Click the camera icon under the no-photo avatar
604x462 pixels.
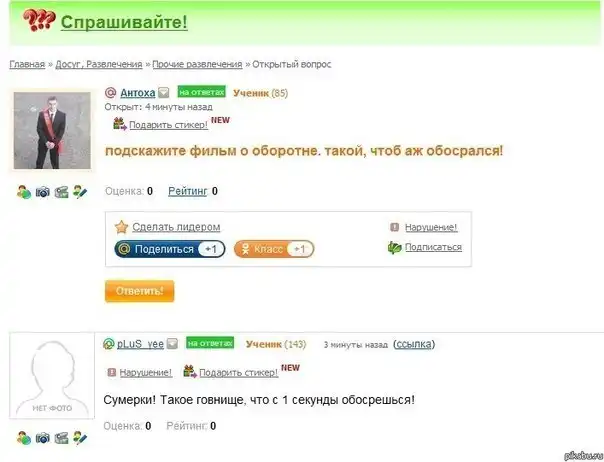43,438
